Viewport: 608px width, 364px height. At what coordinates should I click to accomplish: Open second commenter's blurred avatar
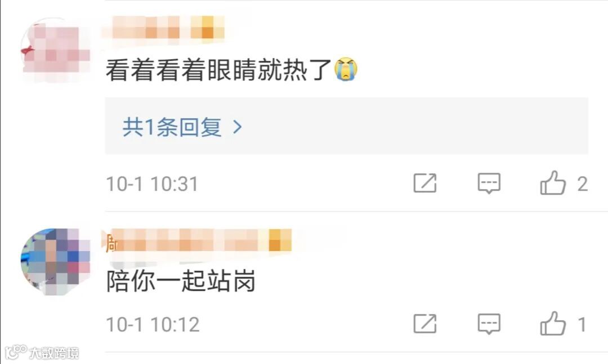(x=55, y=262)
